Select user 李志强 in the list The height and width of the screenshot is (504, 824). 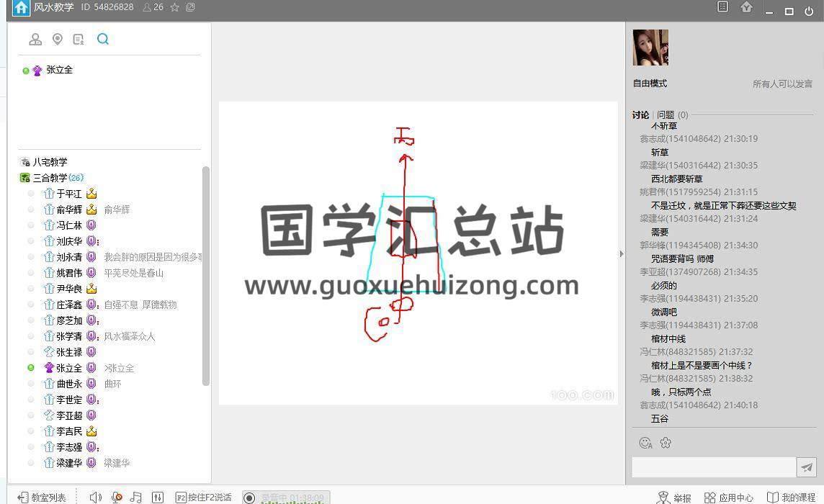point(69,446)
